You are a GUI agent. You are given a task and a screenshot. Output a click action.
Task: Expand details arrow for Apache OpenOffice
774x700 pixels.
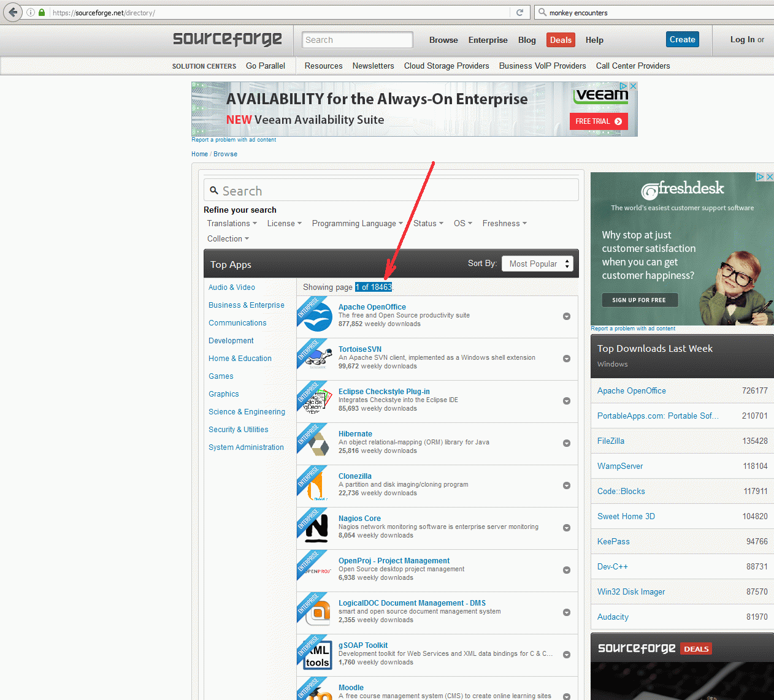(x=567, y=316)
